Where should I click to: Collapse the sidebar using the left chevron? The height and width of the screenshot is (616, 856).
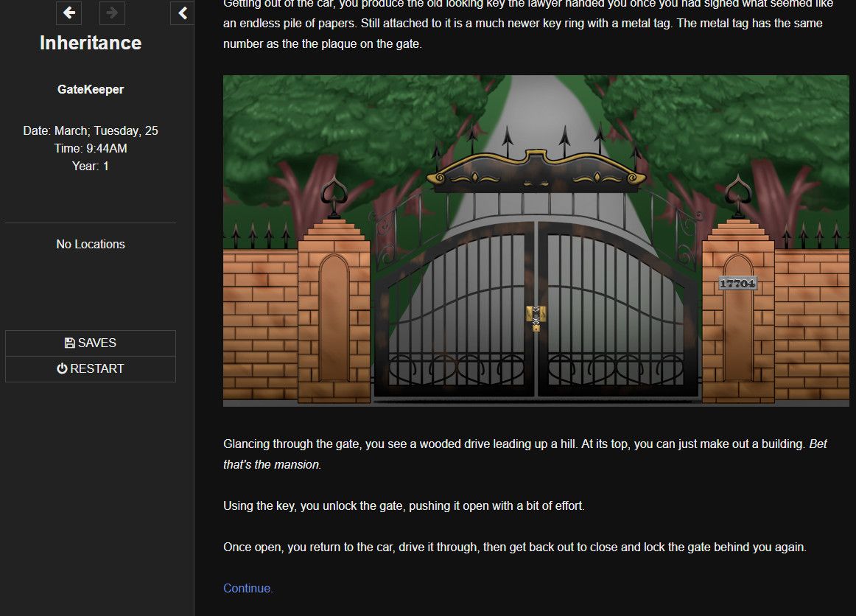[x=182, y=13]
